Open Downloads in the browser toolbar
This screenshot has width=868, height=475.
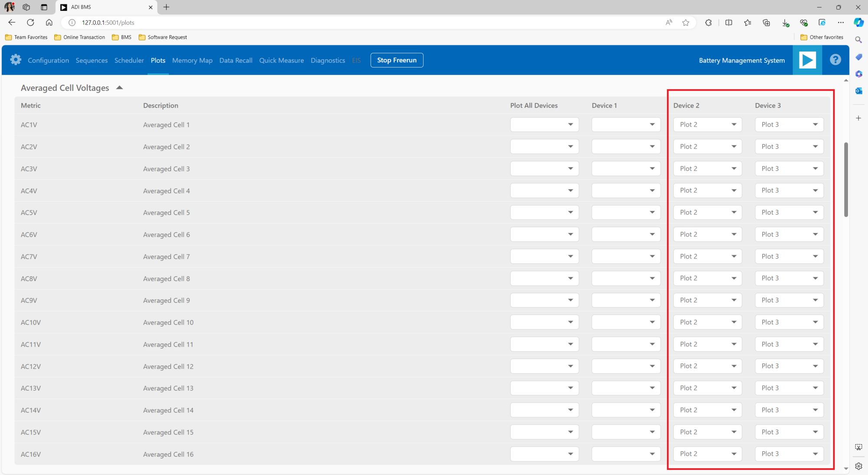(x=786, y=23)
